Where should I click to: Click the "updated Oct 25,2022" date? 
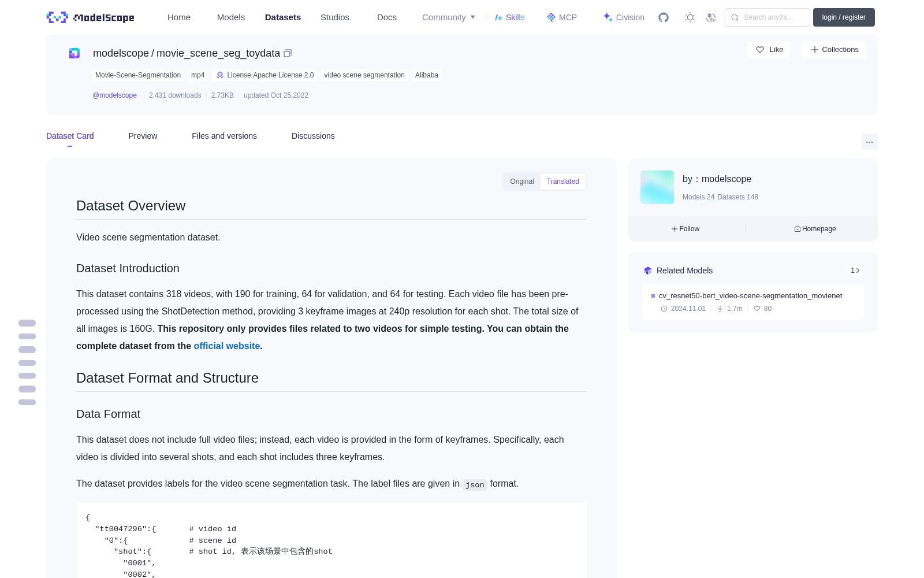pyautogui.click(x=276, y=95)
